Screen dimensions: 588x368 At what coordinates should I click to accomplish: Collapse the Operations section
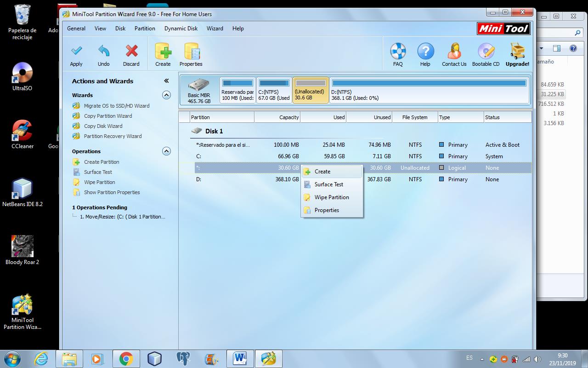coord(166,151)
